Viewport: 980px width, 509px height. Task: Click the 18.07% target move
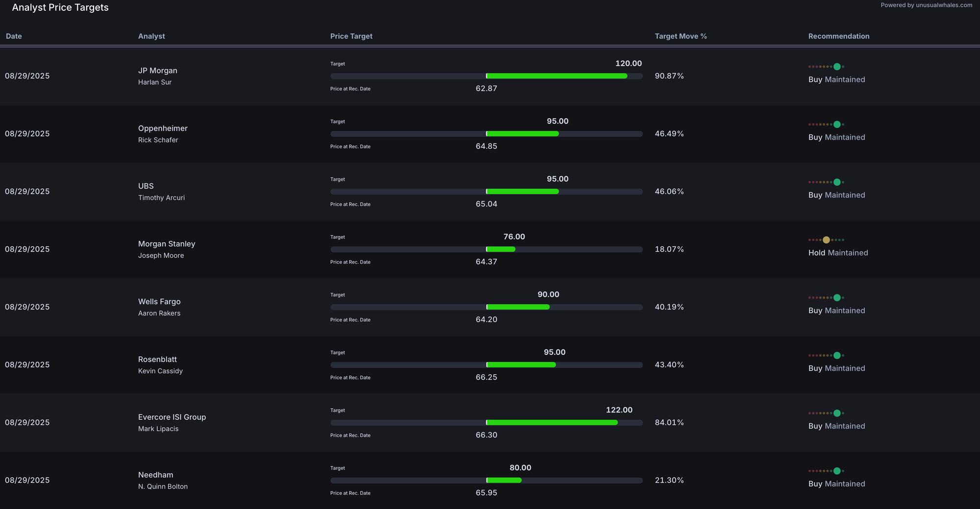[669, 249]
